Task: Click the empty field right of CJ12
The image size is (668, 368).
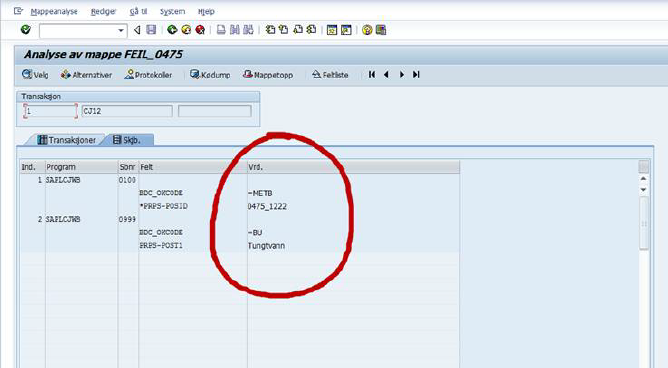Action: point(215,111)
